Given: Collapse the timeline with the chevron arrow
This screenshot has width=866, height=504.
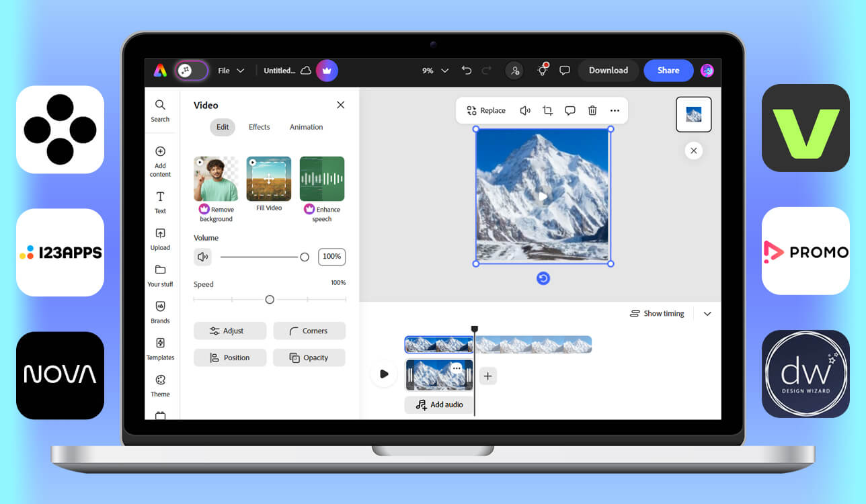Looking at the screenshot, I should [707, 313].
